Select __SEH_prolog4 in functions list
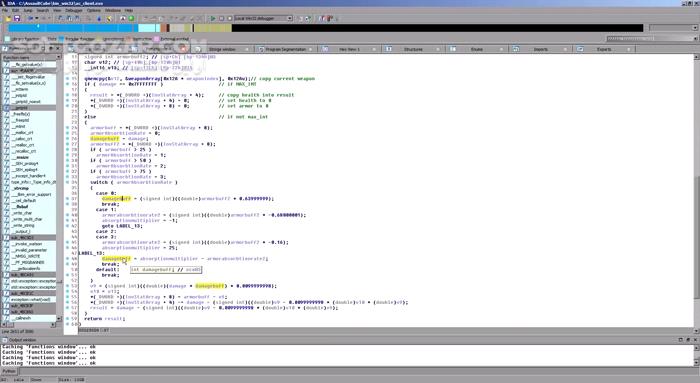This screenshot has width=700, height=383. pos(26,163)
